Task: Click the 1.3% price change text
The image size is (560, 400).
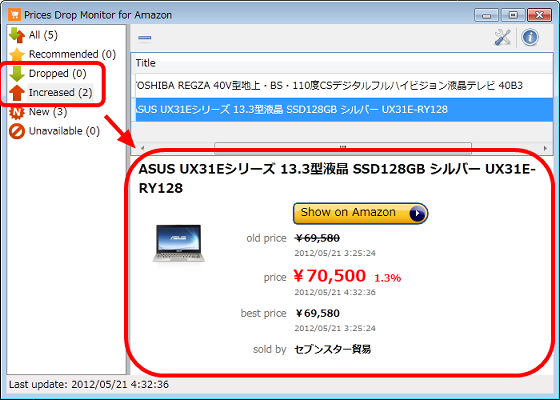Action: click(388, 278)
